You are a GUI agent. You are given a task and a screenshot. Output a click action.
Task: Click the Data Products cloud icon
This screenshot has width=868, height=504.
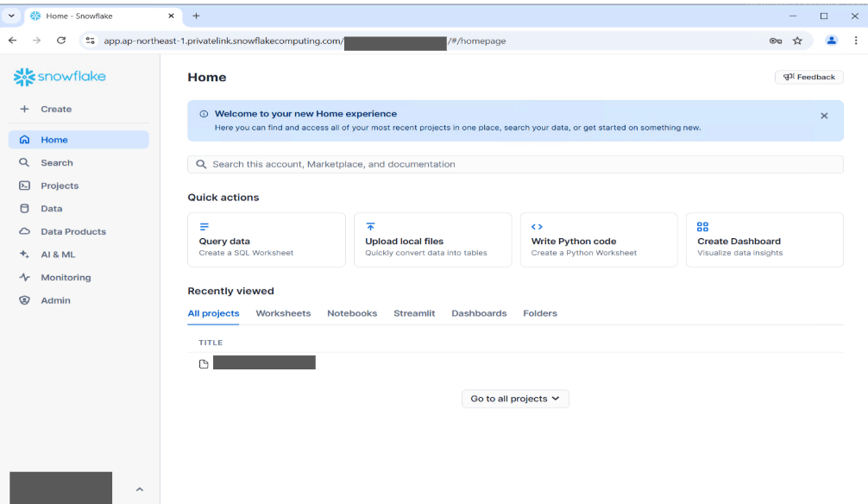click(x=24, y=231)
